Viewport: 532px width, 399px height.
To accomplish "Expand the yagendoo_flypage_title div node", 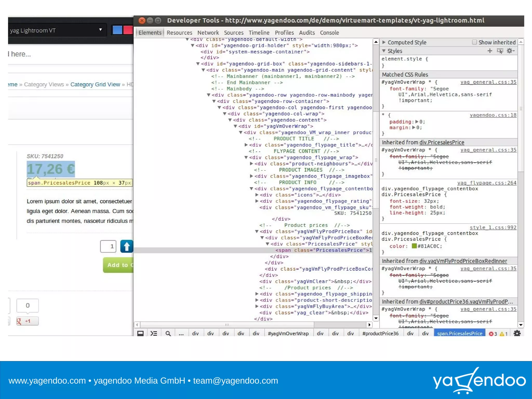I will pyautogui.click(x=246, y=145).
